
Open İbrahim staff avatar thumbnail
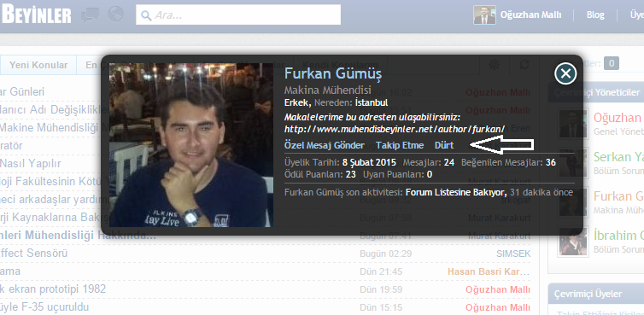(x=573, y=242)
